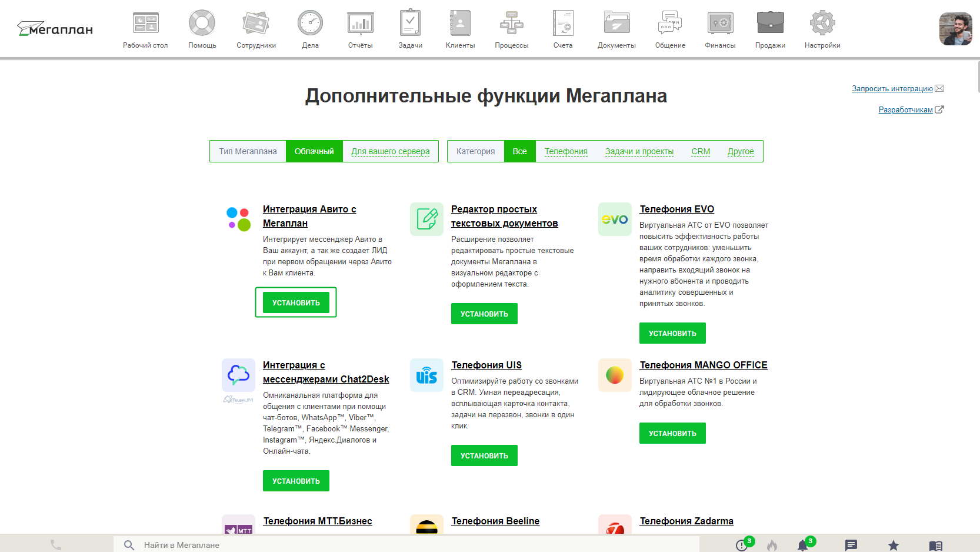Open the Рабочий стол section icon
Viewport: 980px width, 552px height.
point(145,24)
